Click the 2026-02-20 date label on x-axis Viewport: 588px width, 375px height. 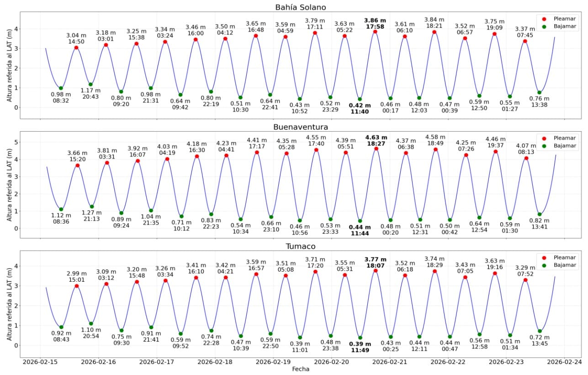point(332,361)
